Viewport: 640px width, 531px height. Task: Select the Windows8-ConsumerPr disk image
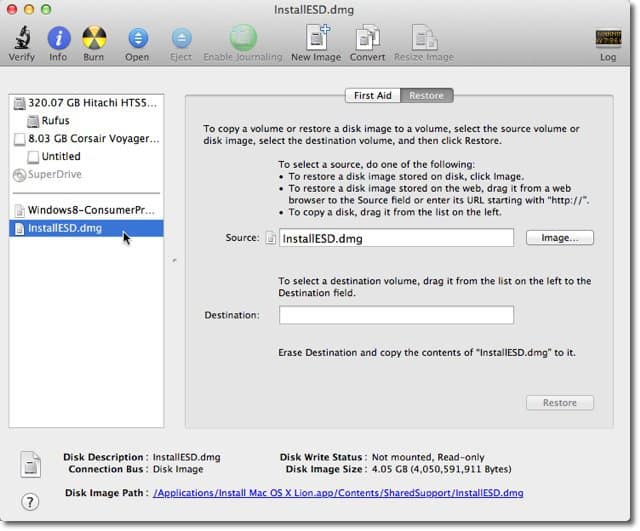point(87,210)
